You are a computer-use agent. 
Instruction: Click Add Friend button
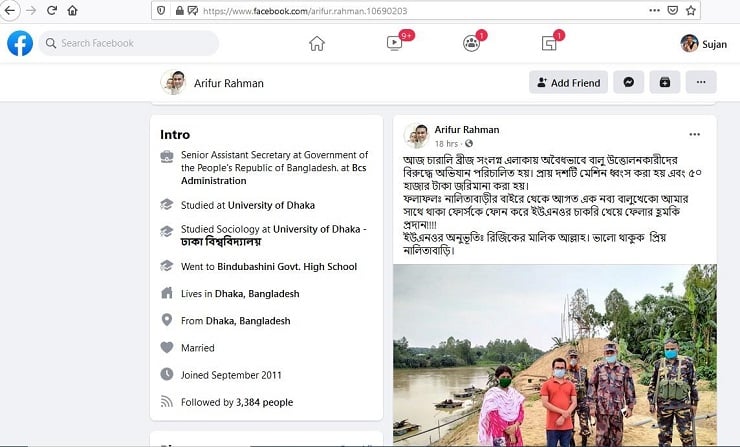click(x=568, y=83)
